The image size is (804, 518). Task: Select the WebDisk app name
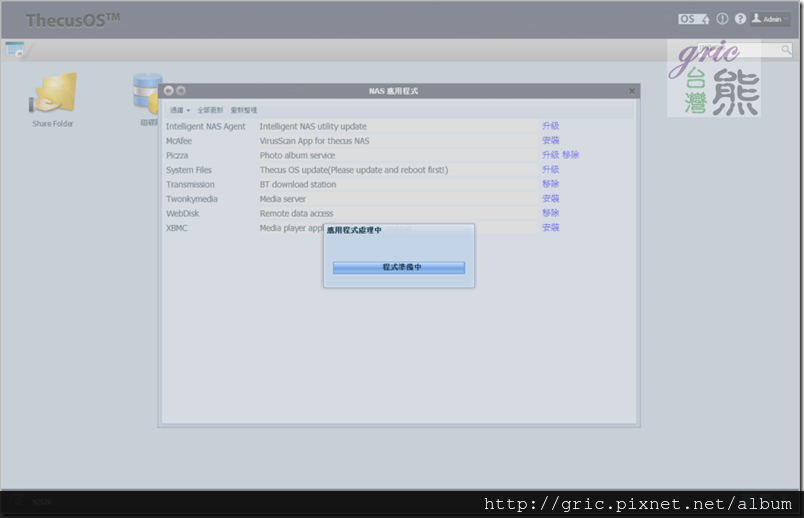point(183,213)
